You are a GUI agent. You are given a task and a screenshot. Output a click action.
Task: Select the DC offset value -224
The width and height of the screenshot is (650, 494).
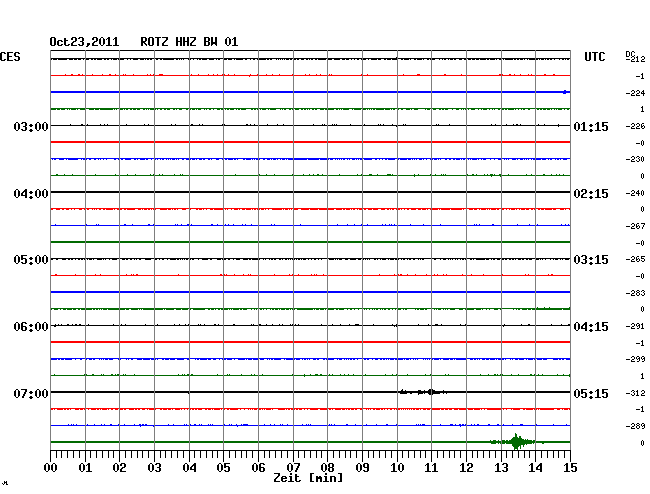click(x=635, y=93)
